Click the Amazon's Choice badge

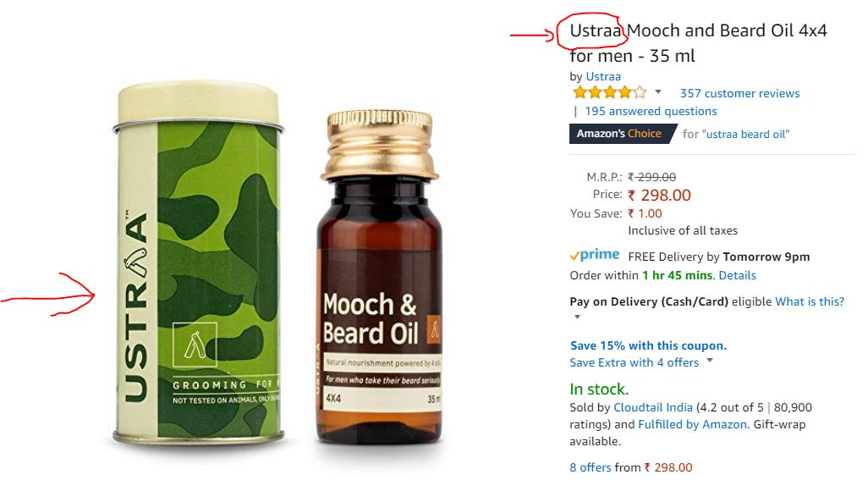[623, 134]
